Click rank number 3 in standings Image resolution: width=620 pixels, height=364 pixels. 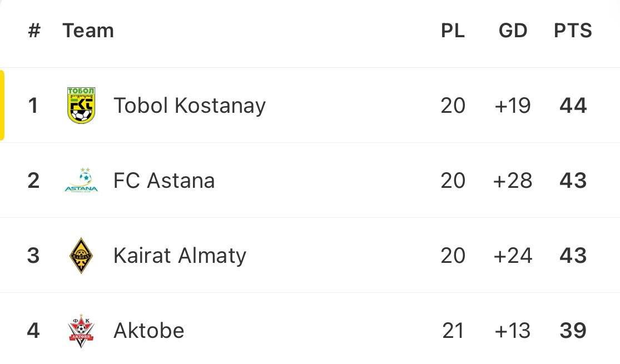tap(33, 256)
